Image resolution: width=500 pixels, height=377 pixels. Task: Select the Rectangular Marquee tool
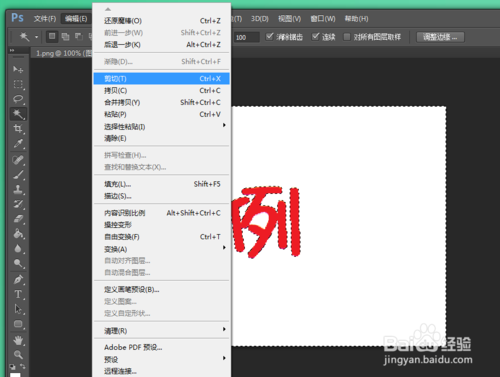click(18, 84)
